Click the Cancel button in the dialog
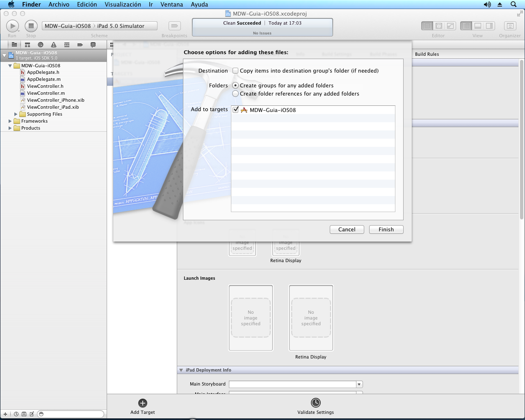Image resolution: width=525 pixels, height=420 pixels. coord(347,230)
